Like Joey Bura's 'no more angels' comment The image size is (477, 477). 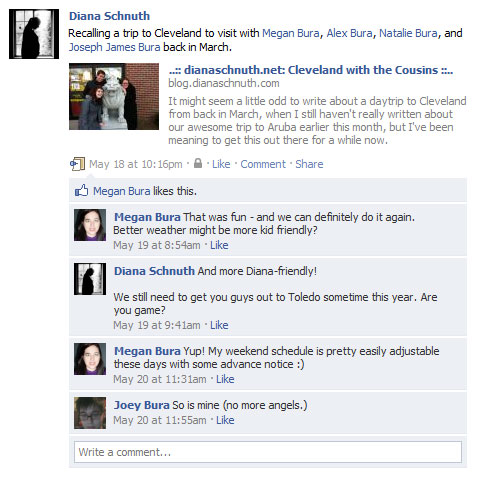[225, 420]
